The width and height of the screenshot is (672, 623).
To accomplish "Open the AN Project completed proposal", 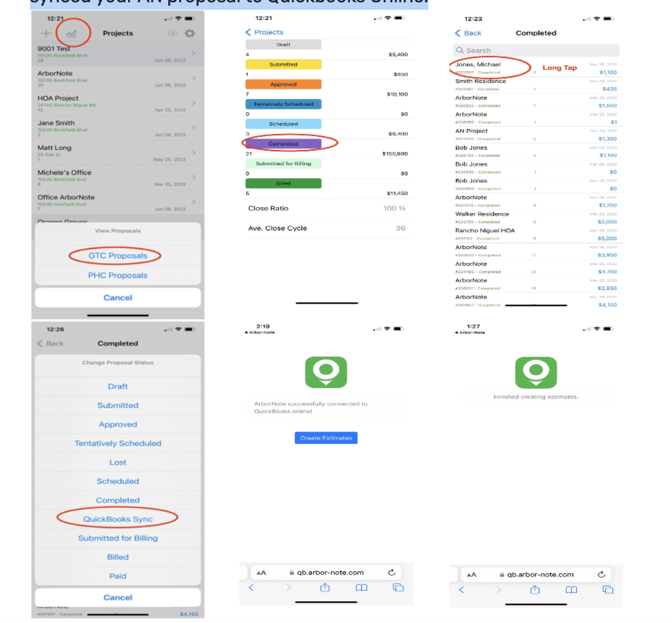I will pyautogui.click(x=536, y=134).
